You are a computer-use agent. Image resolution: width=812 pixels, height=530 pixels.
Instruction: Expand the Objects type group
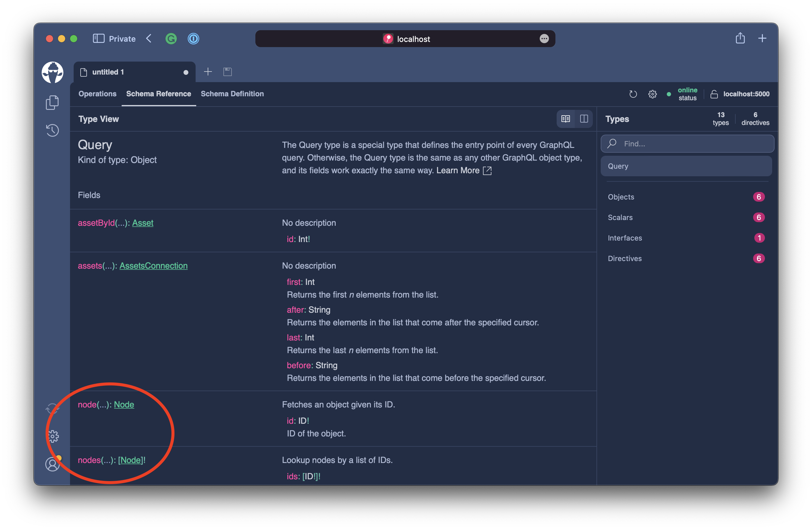pyautogui.click(x=621, y=196)
